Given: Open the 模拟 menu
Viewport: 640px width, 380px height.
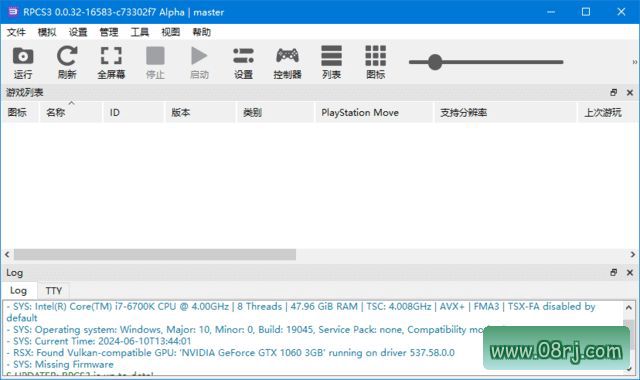Looking at the screenshot, I should point(47,32).
